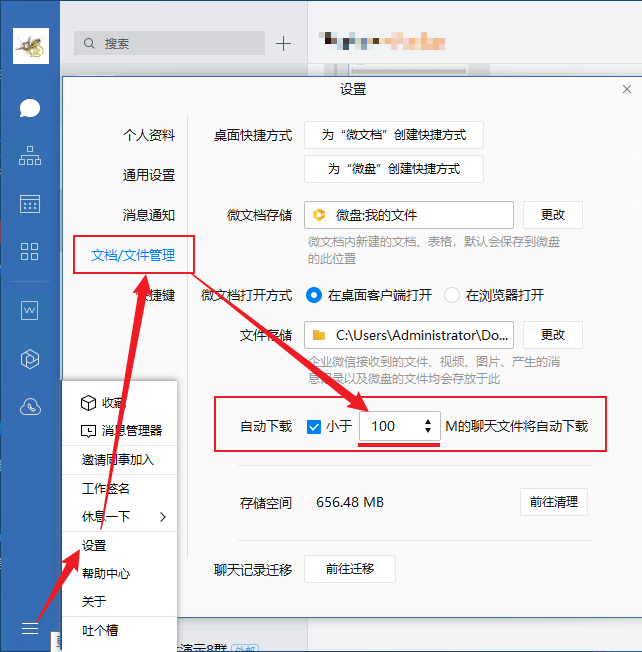Open the Calendar icon in sidebar
The image size is (642, 652).
coord(30,204)
